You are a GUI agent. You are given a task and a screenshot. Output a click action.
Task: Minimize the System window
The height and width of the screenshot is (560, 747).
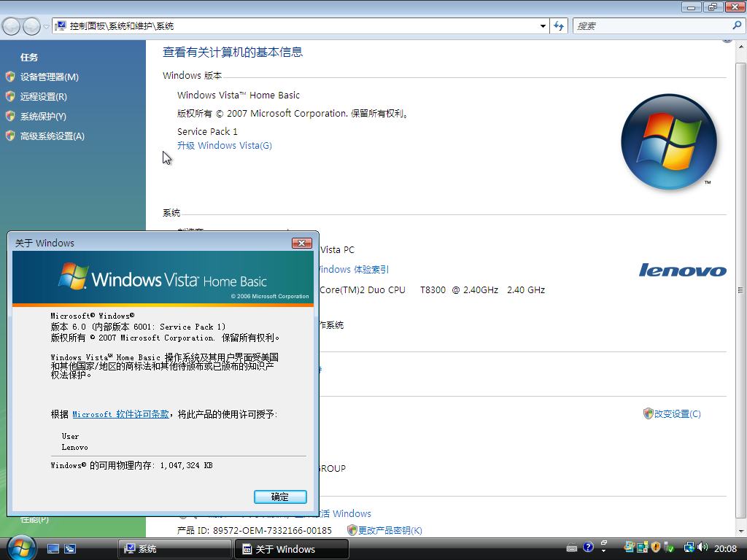pos(691,7)
